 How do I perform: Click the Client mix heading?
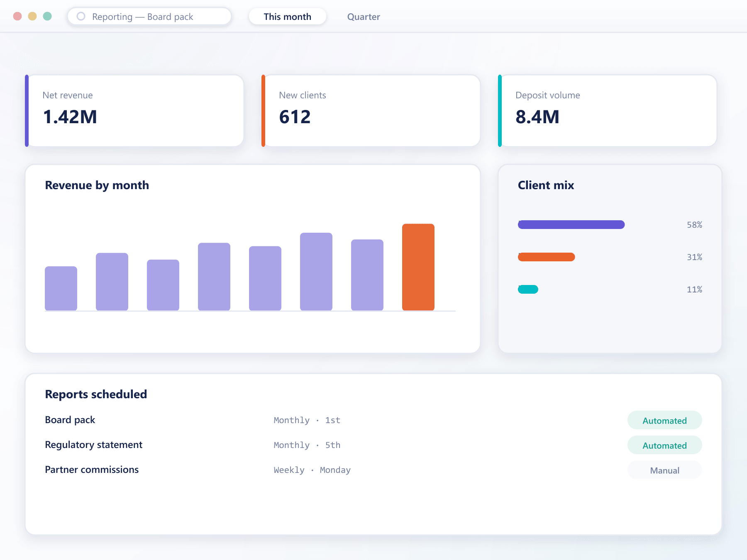(546, 185)
